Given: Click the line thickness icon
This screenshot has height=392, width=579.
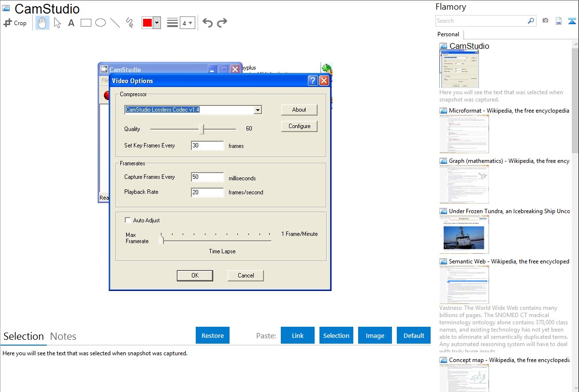Looking at the screenshot, I should click(x=173, y=23).
